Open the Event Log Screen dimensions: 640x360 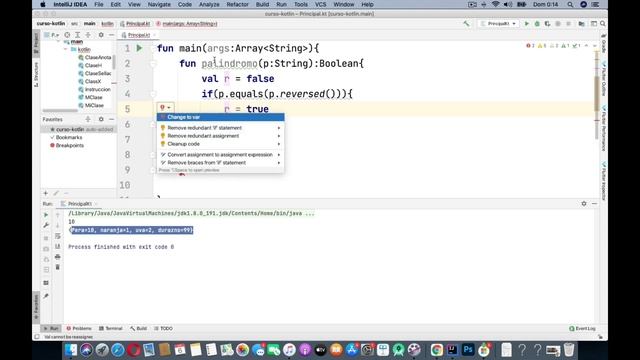[582, 329]
